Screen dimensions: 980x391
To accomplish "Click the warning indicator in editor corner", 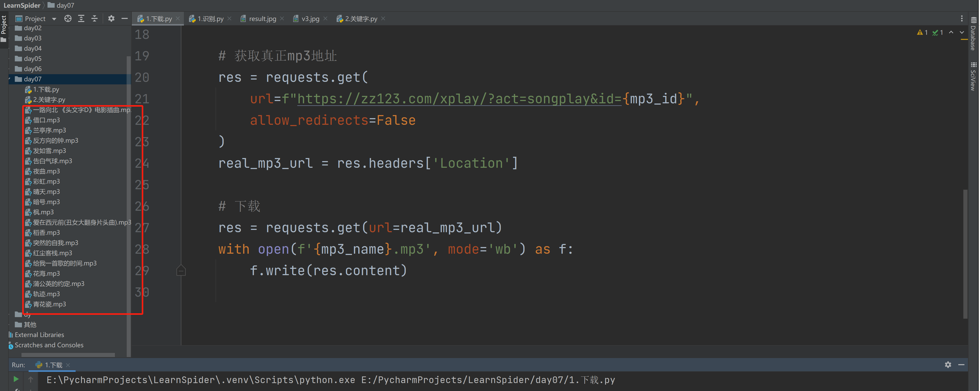I will 922,32.
